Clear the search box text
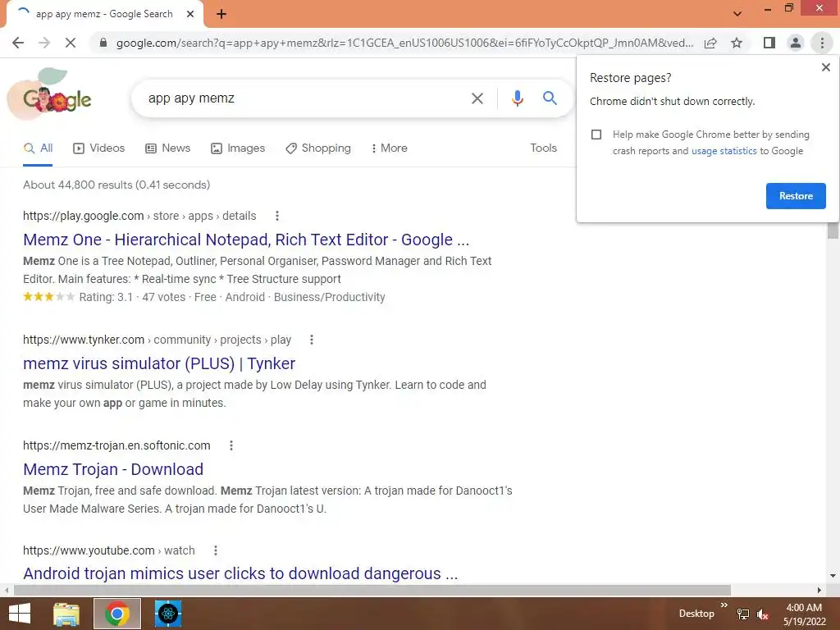 tap(477, 98)
